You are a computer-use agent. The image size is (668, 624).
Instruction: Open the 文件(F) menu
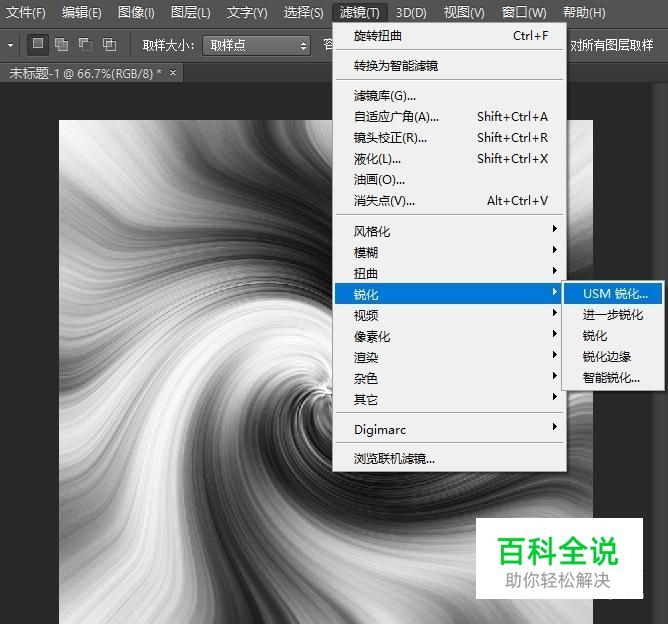coord(26,13)
